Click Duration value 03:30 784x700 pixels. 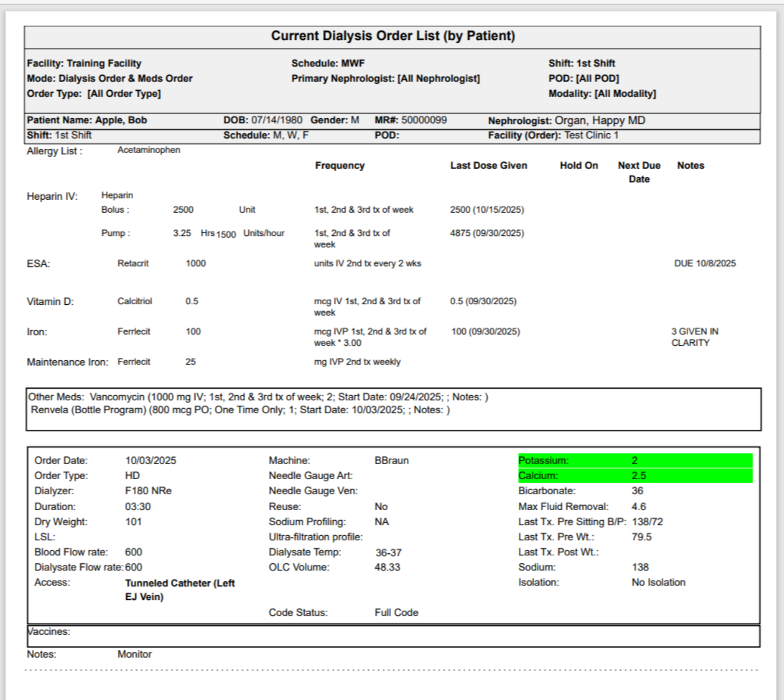tap(138, 507)
